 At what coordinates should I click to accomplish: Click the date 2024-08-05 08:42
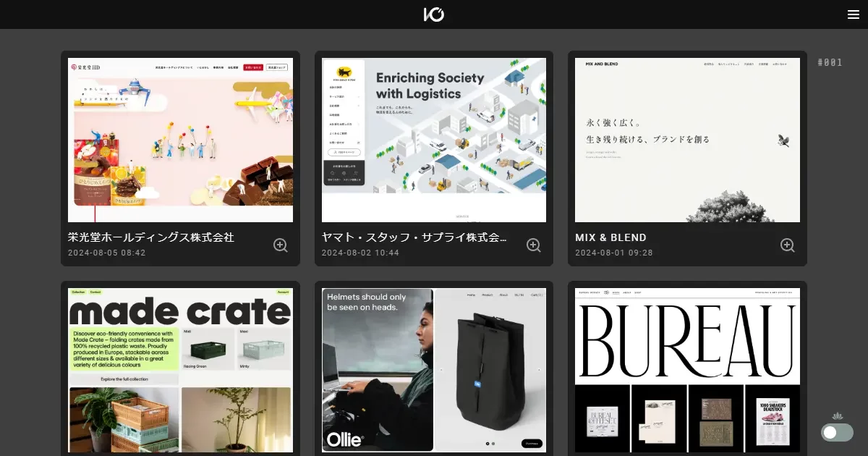[107, 253]
